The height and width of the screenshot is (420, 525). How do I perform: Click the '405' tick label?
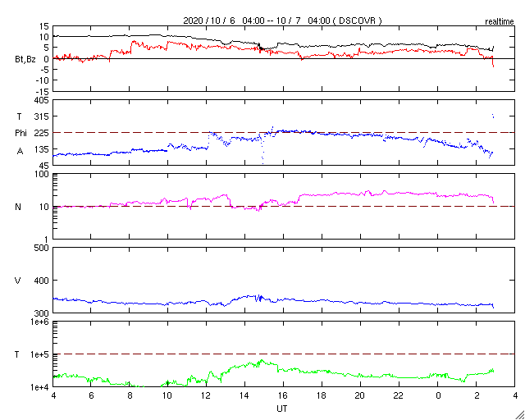[x=42, y=100]
